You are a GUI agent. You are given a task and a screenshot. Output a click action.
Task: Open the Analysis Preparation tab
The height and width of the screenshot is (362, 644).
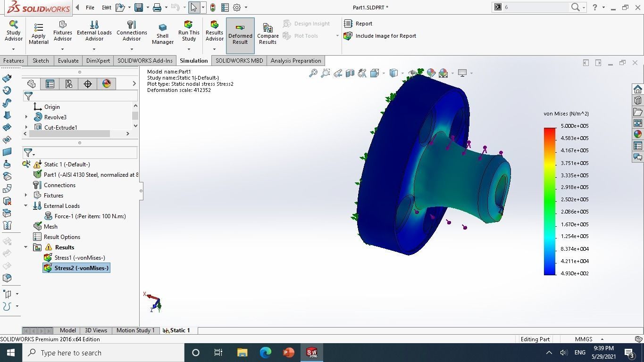[296, 61]
